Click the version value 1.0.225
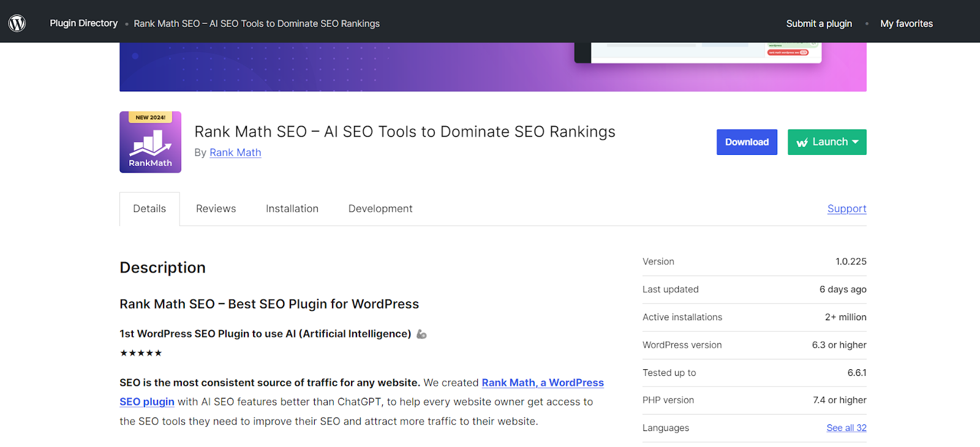This screenshot has height=447, width=980. tap(851, 261)
